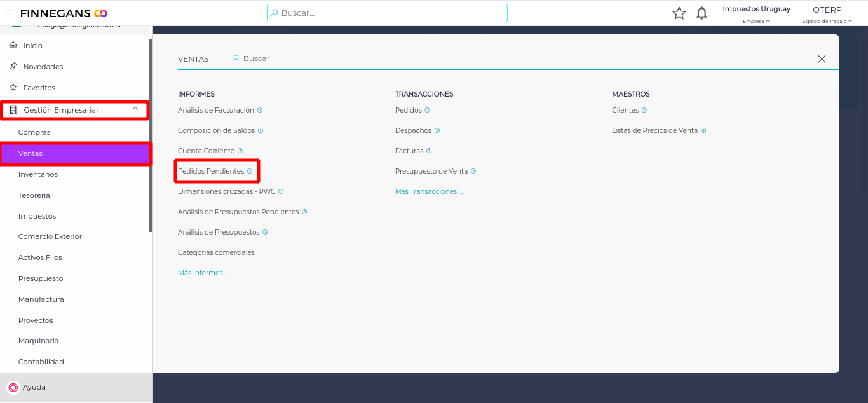Click the Favoritos star icon in sidebar
Image resolution: width=868 pixels, height=403 pixels.
click(x=13, y=87)
